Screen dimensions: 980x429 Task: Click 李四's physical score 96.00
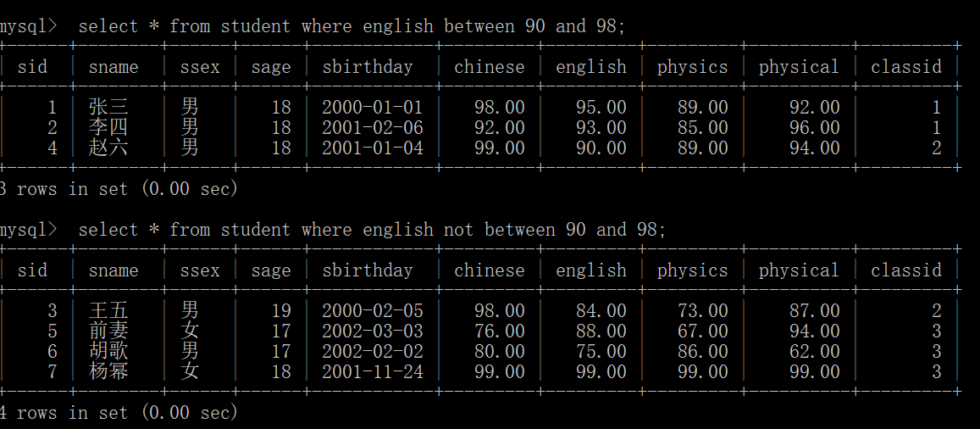(814, 127)
